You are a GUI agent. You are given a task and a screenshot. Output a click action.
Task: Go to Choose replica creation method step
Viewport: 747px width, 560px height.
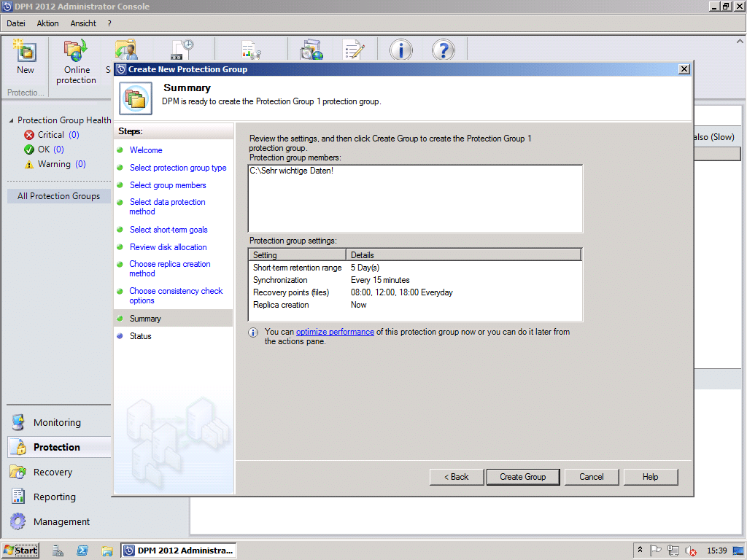coord(169,268)
